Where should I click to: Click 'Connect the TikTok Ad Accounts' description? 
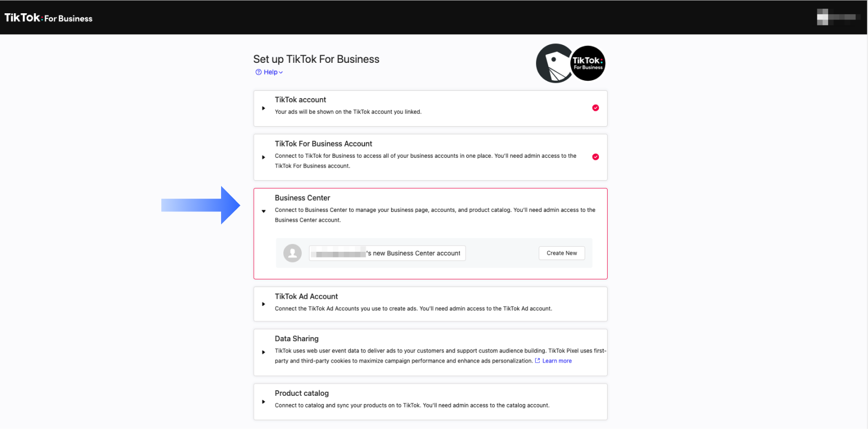pyautogui.click(x=413, y=308)
